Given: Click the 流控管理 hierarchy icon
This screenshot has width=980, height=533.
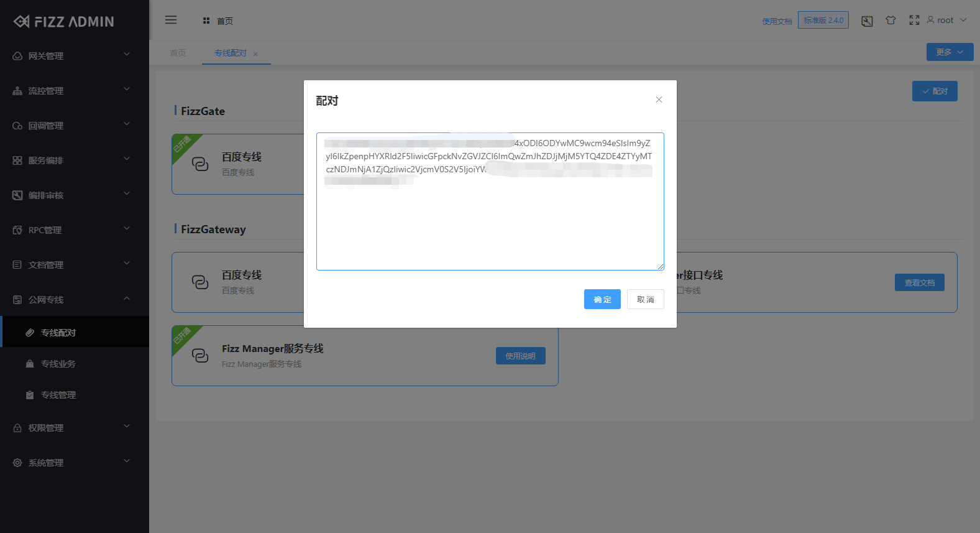Looking at the screenshot, I should point(17,91).
